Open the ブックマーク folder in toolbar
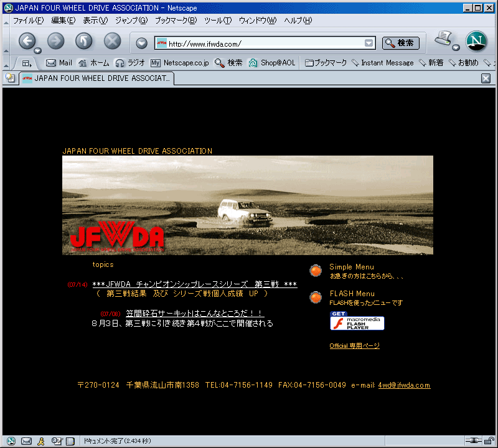 [326, 63]
